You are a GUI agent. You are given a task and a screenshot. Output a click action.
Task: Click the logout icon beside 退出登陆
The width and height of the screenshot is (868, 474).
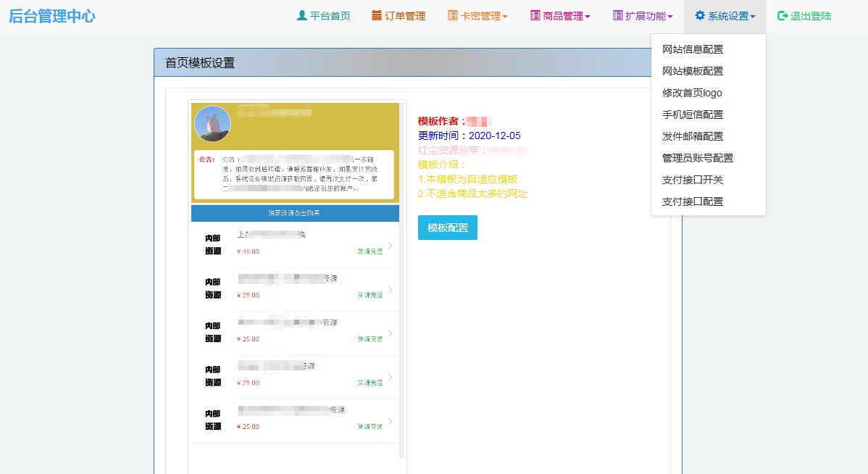point(783,16)
